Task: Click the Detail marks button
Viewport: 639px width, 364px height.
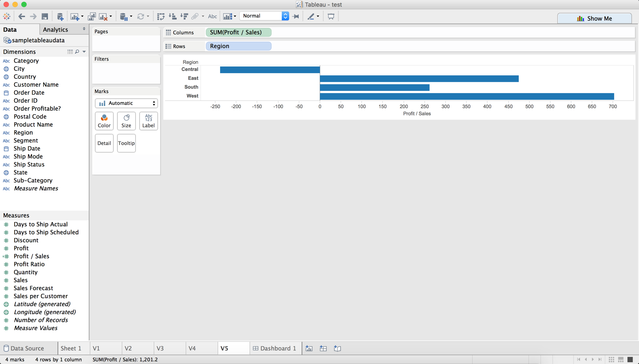Action: pos(104,143)
